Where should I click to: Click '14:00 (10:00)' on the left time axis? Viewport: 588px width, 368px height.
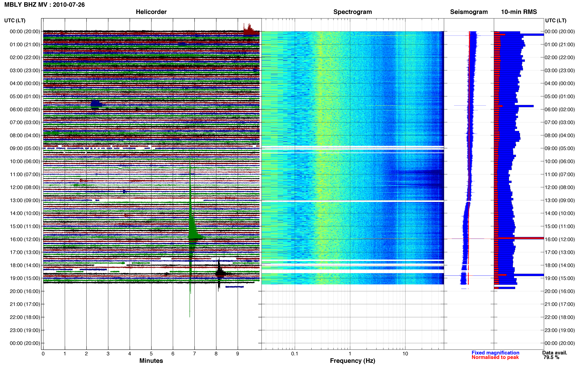click(25, 213)
